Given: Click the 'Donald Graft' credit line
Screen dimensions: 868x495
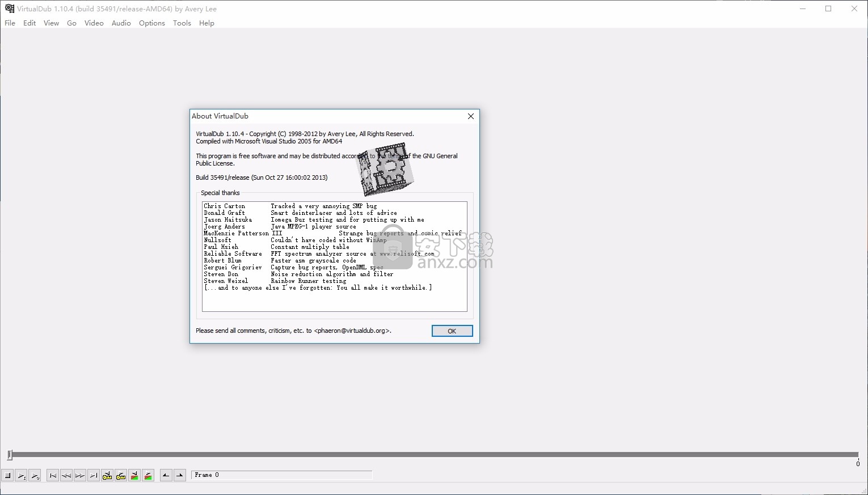Looking at the screenshot, I should [301, 213].
